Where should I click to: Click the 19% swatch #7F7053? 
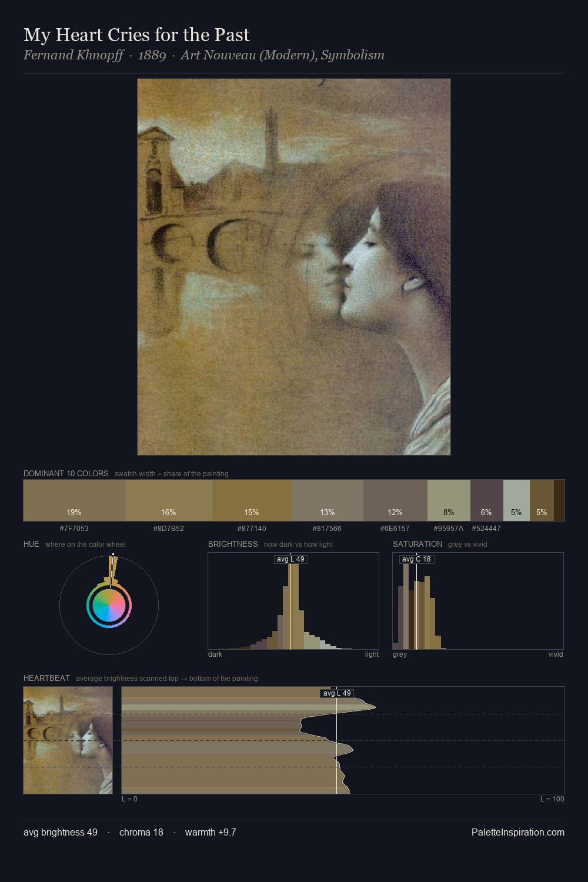point(74,500)
